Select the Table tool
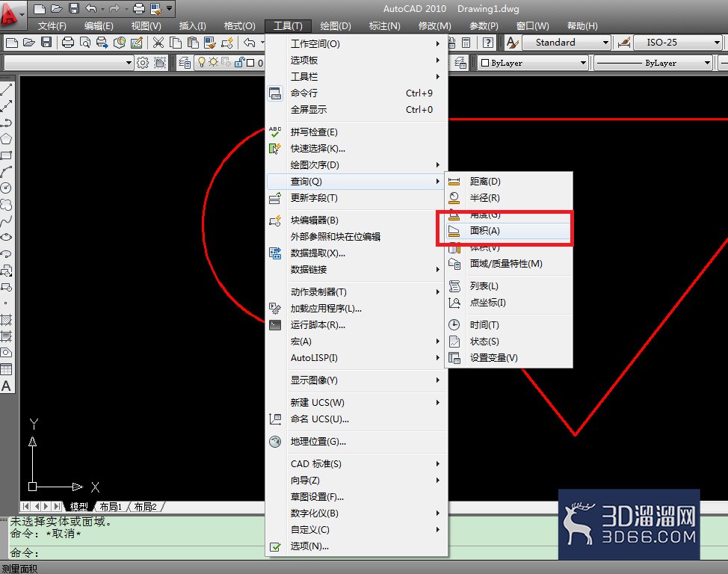 click(x=7, y=369)
